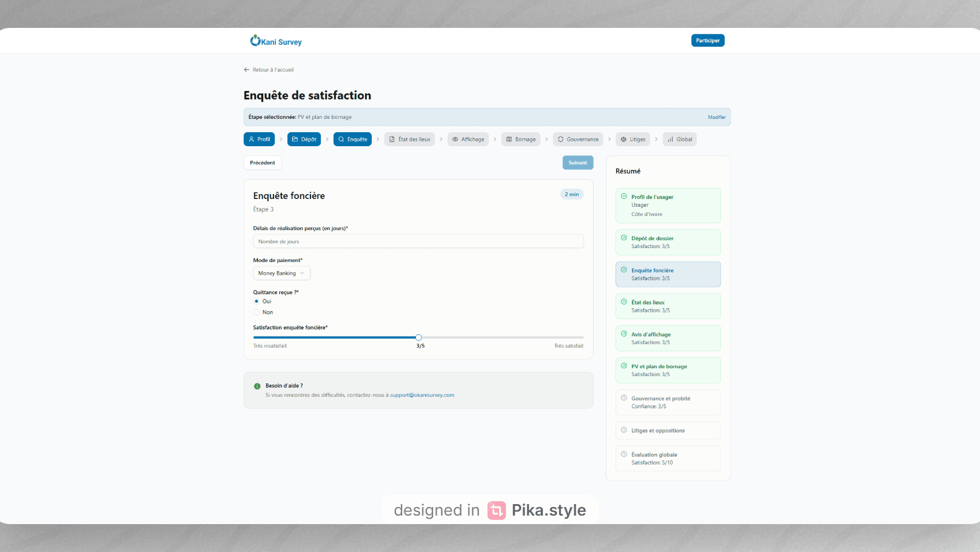
Task: Click the Modifier link for selected step
Action: [716, 117]
